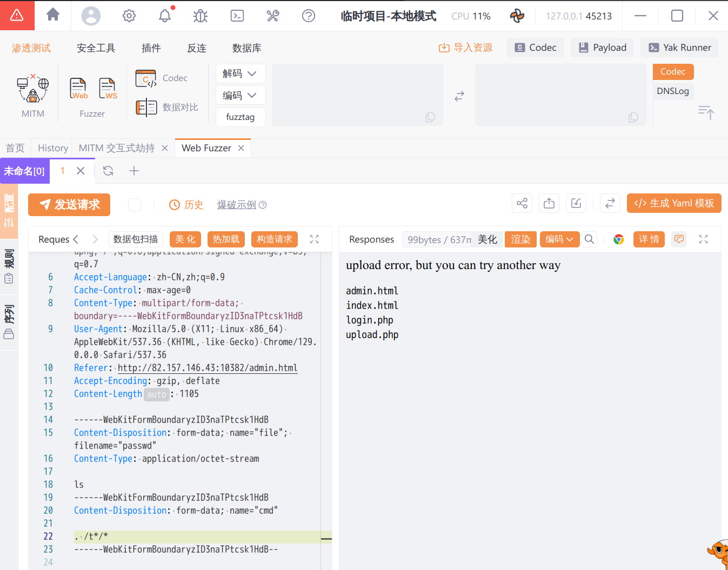Open the 编码 dropdown in Responses
Screen dimensions: 728x570
[x=560, y=239]
